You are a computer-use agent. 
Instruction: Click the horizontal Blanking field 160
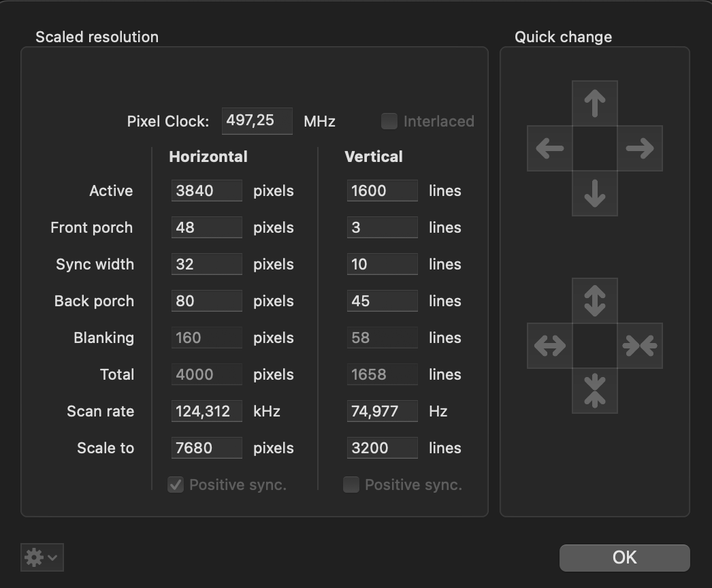[x=207, y=338]
